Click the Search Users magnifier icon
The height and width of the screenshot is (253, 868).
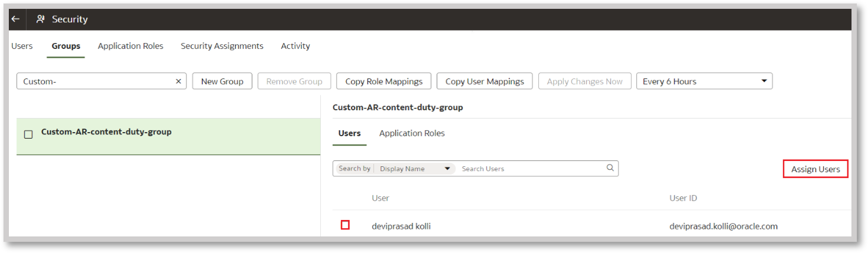[x=610, y=168]
